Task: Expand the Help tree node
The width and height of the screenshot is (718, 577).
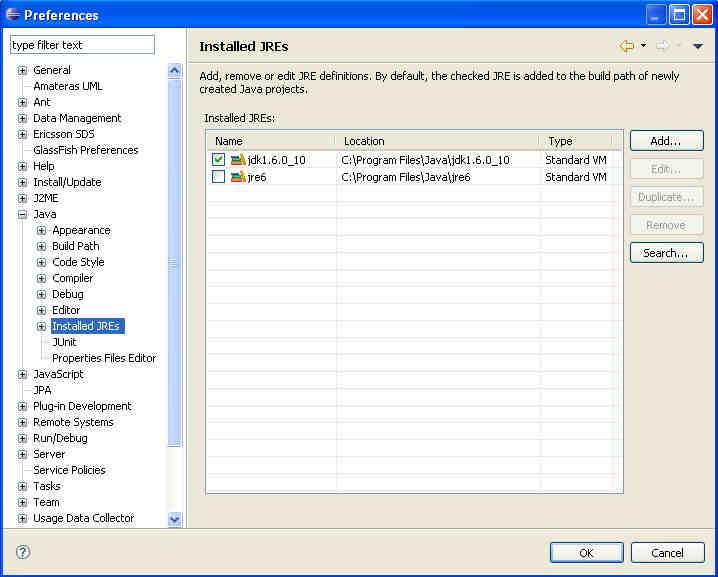Action: (22, 167)
